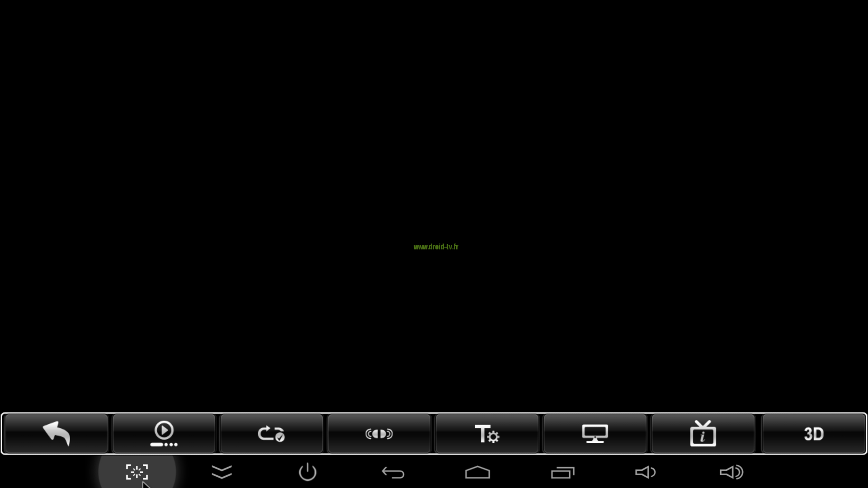Open the recent apps/multitask button
The width and height of the screenshot is (868, 488).
[562, 472]
